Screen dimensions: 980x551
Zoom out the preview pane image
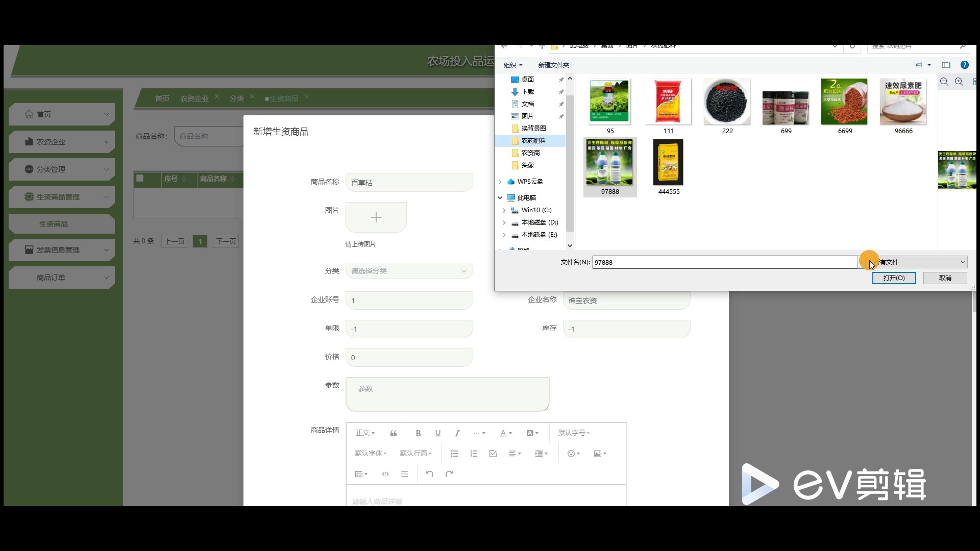944,82
